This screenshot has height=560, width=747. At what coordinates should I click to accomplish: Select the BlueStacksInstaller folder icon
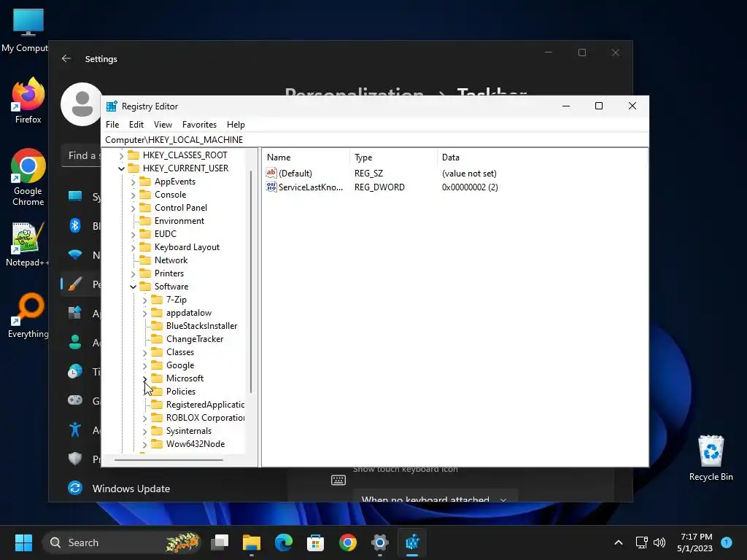click(157, 326)
